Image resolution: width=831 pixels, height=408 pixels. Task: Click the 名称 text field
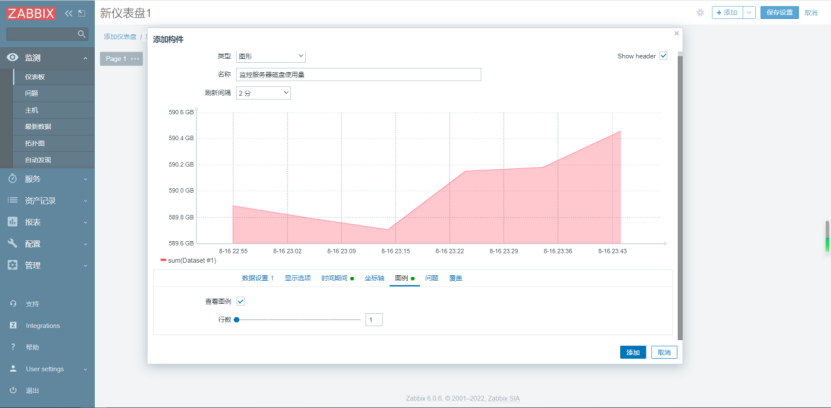[x=358, y=75]
